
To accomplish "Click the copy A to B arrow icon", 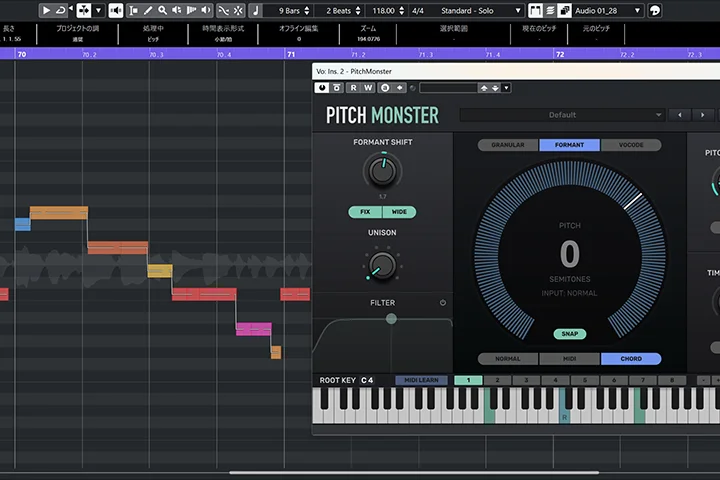I will pos(400,88).
